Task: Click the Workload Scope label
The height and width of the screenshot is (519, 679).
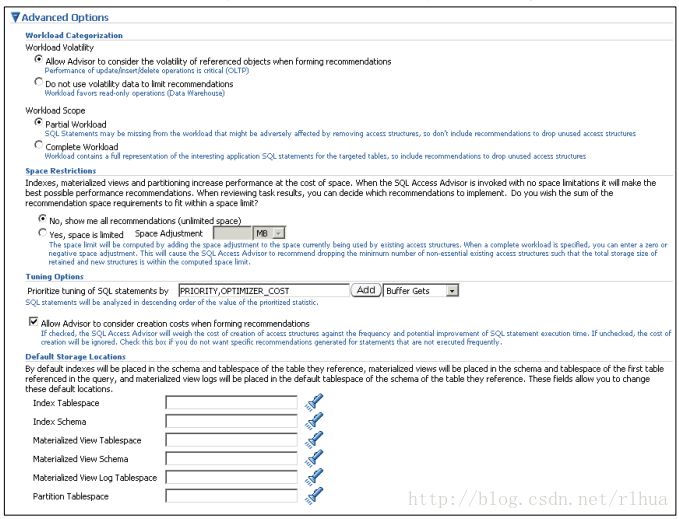Action: coord(55,110)
